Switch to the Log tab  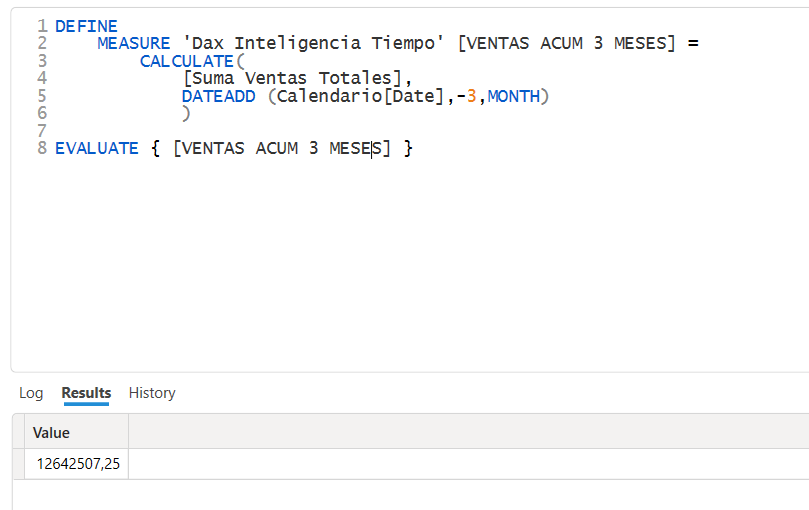tap(31, 393)
